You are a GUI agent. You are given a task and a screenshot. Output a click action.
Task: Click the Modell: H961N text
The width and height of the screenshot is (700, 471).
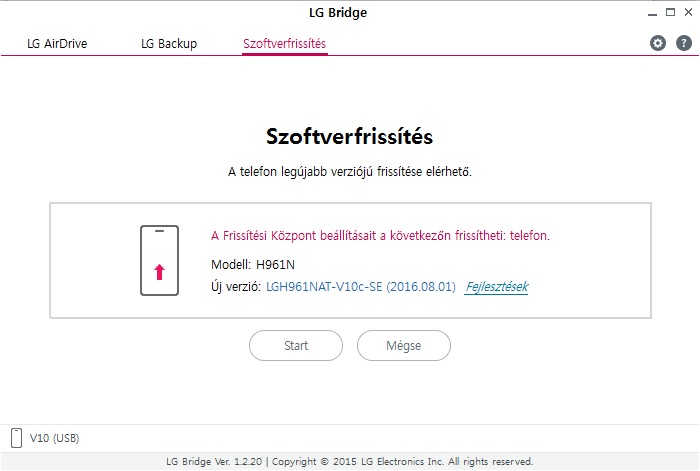(253, 265)
